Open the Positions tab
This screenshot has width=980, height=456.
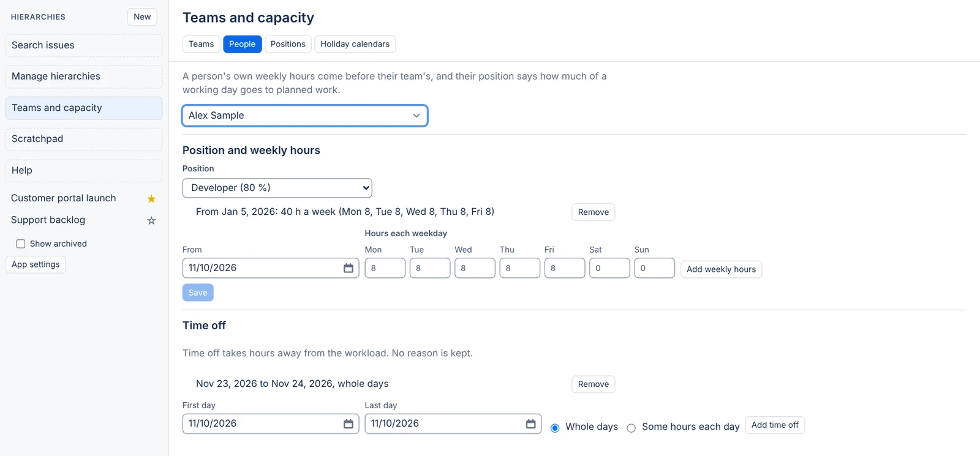point(288,44)
